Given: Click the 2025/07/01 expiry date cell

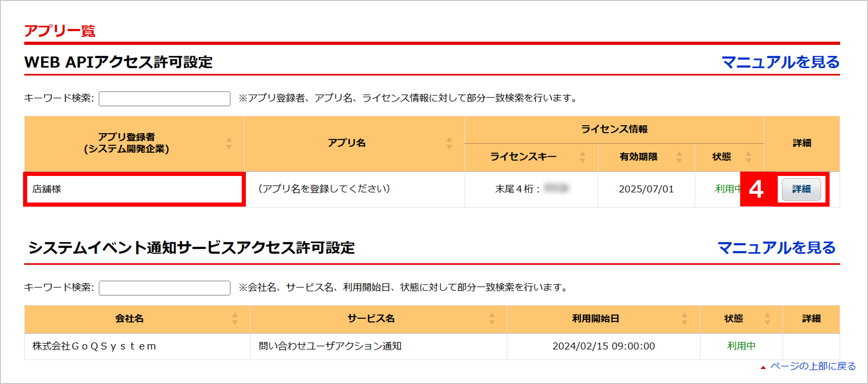Looking at the screenshot, I should pyautogui.click(x=646, y=189).
